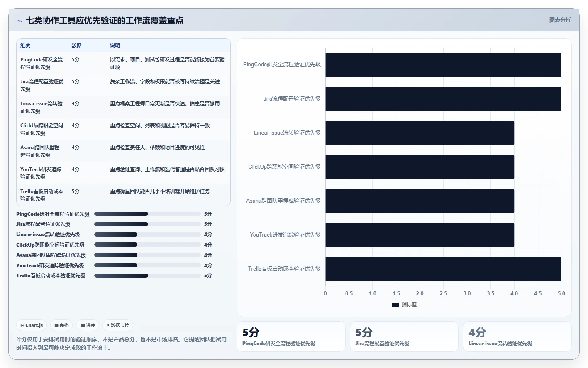Viewport: 588px width, 368px height.
Task: Click PingCode研发全流程 y-axis chart label
Action: [282, 65]
